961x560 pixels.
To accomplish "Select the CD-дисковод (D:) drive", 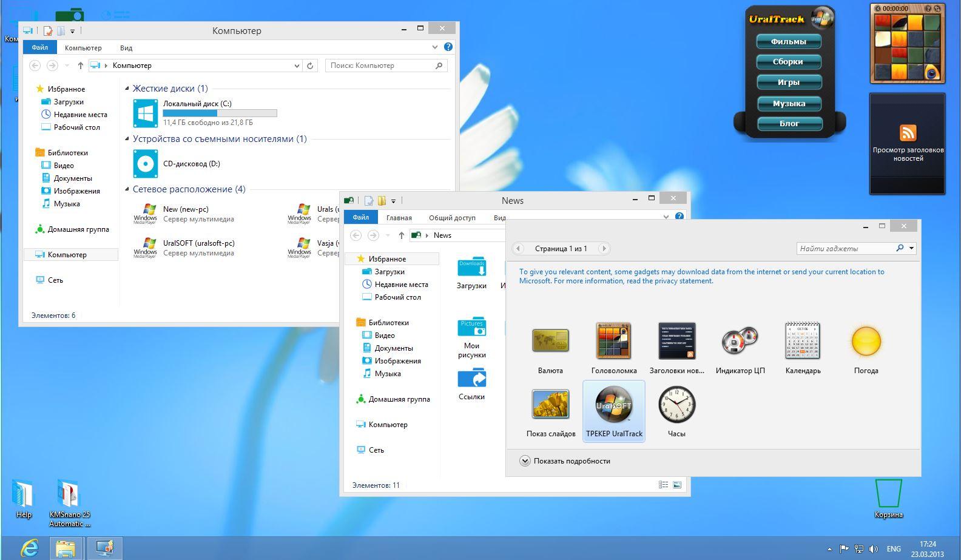I will (x=146, y=164).
